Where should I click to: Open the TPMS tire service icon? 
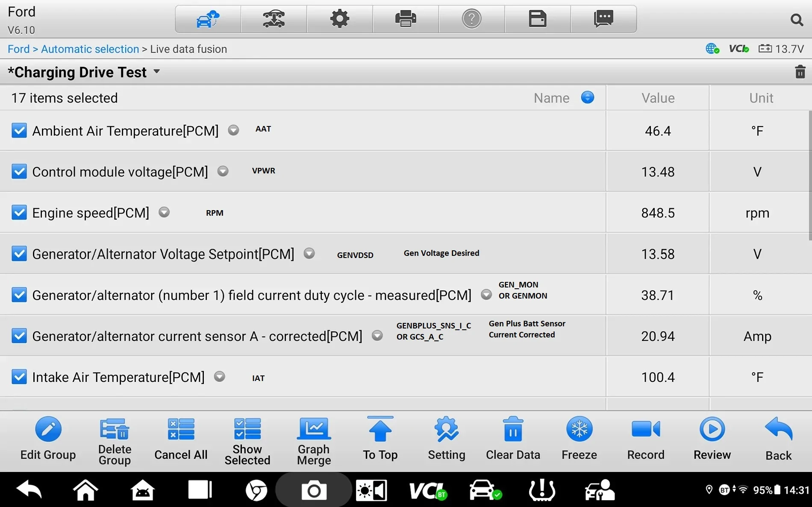[542, 489]
